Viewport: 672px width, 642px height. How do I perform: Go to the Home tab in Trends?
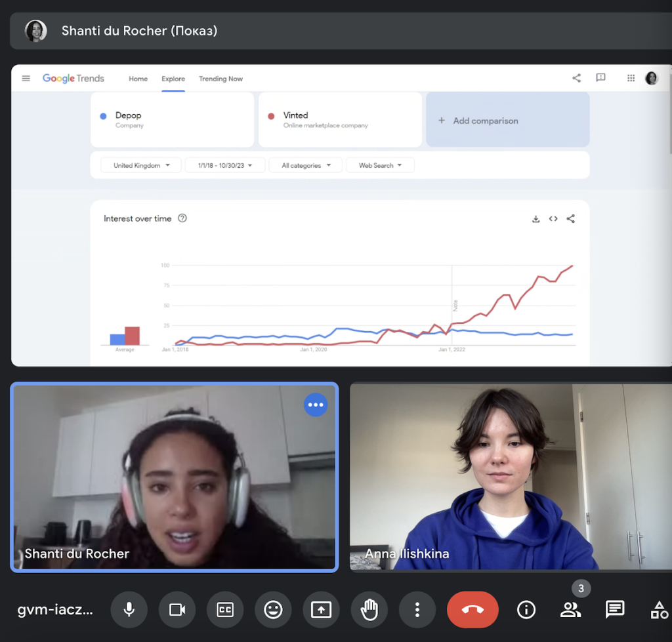[138, 79]
